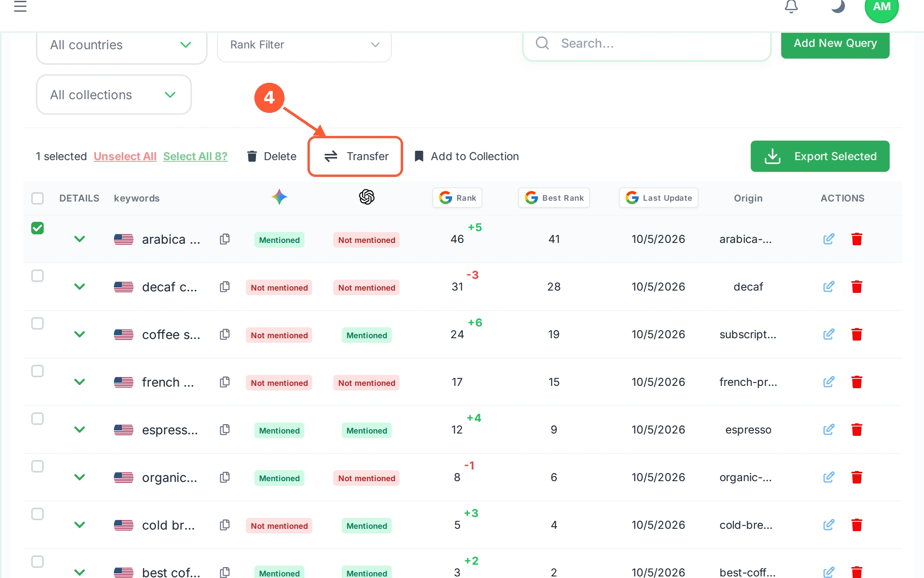Check the espresso row checkbox
Image resolution: width=924 pixels, height=578 pixels.
point(37,419)
